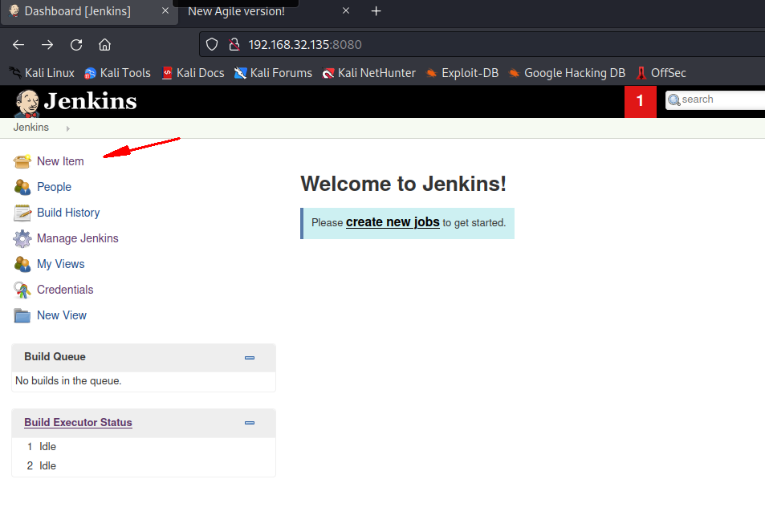Viewport: 765px width, 532px height.
Task: Click the No builds in the queue text
Action: tap(68, 381)
